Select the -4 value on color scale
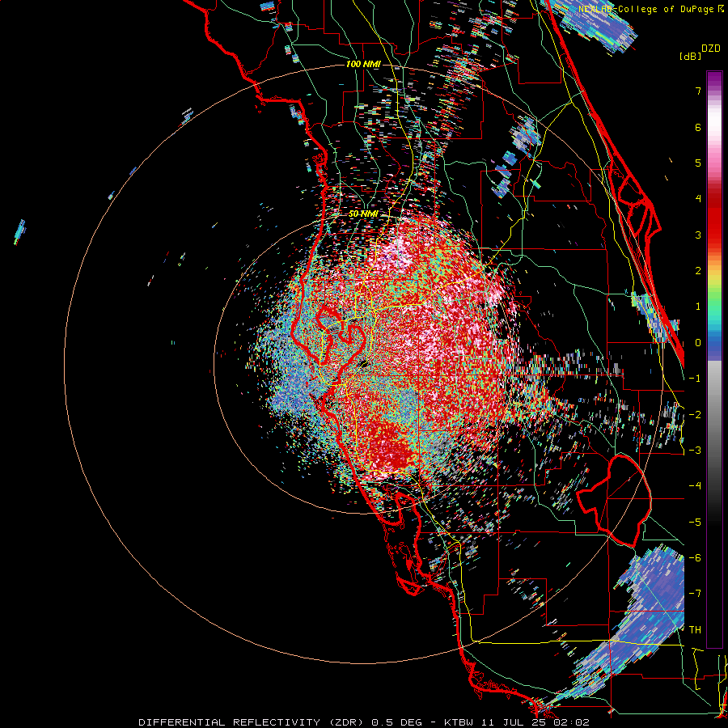The width and height of the screenshot is (728, 728). click(695, 486)
